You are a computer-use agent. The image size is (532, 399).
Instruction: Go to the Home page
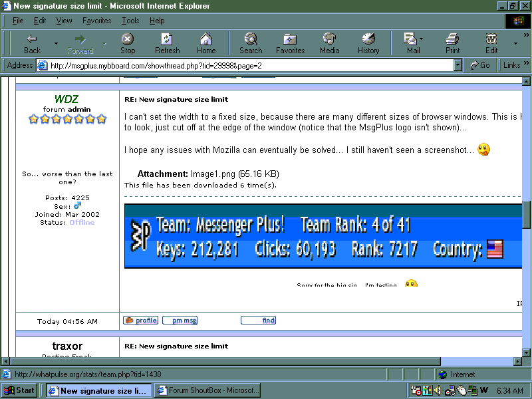[206, 43]
